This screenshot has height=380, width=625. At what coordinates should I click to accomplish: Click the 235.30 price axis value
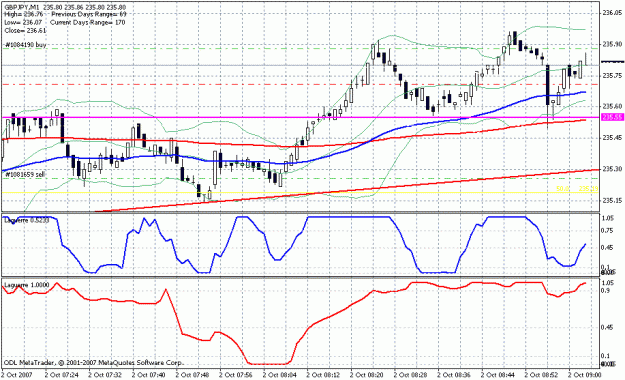[612, 169]
